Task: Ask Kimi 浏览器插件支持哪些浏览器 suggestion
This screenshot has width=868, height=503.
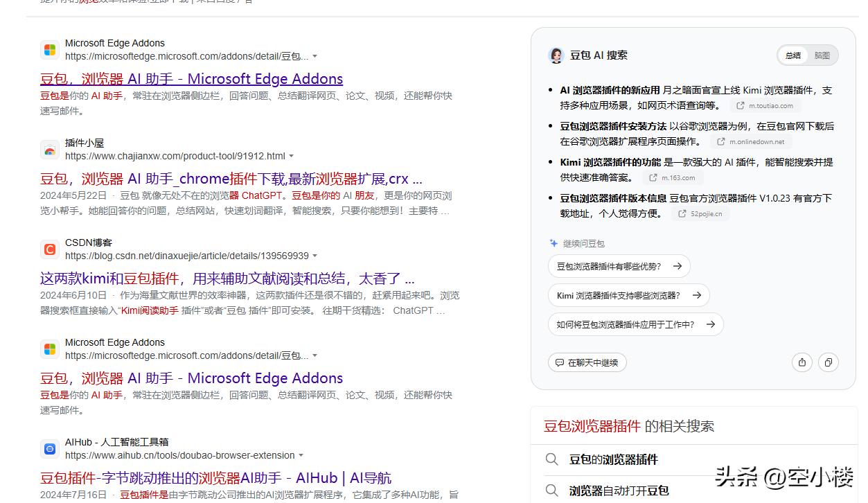Action: point(628,295)
